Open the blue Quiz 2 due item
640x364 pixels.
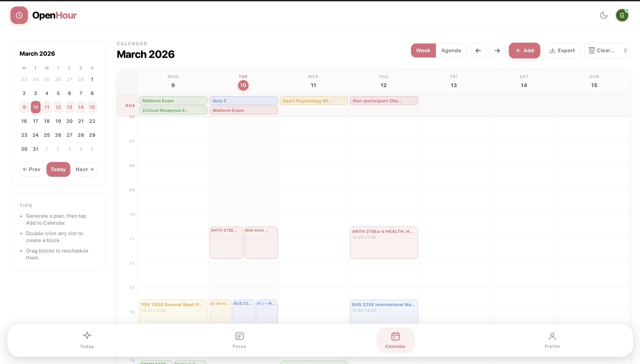243,101
